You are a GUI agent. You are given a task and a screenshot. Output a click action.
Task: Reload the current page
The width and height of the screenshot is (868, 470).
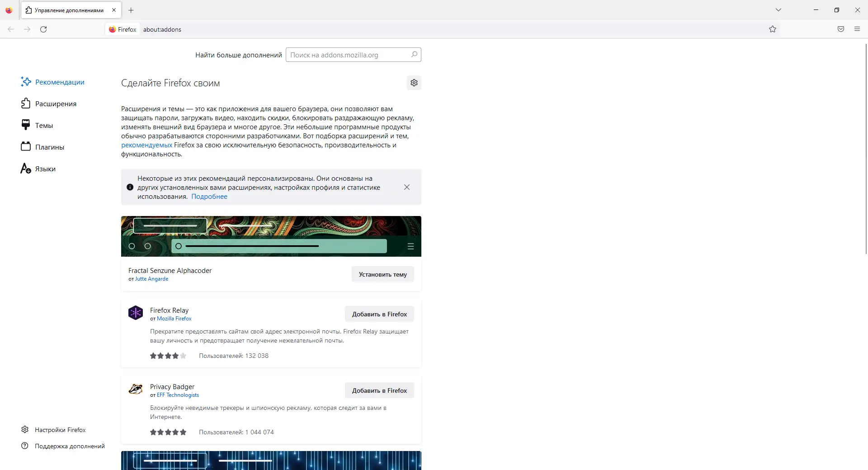point(43,29)
